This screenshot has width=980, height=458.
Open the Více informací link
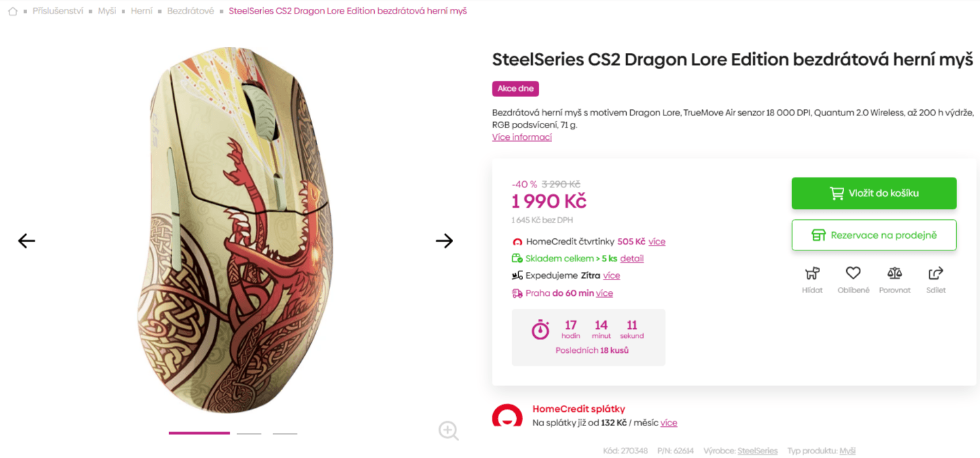coord(522,136)
